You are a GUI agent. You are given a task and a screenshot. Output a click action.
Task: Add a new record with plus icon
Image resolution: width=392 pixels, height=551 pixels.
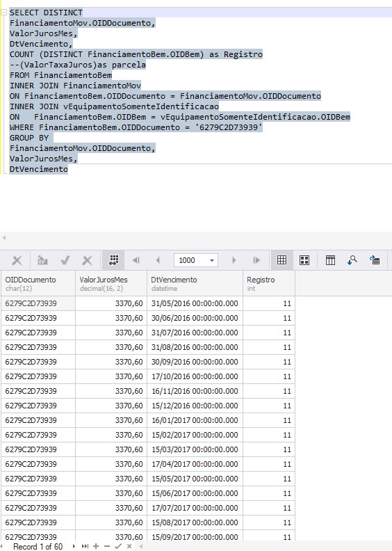pos(96,546)
